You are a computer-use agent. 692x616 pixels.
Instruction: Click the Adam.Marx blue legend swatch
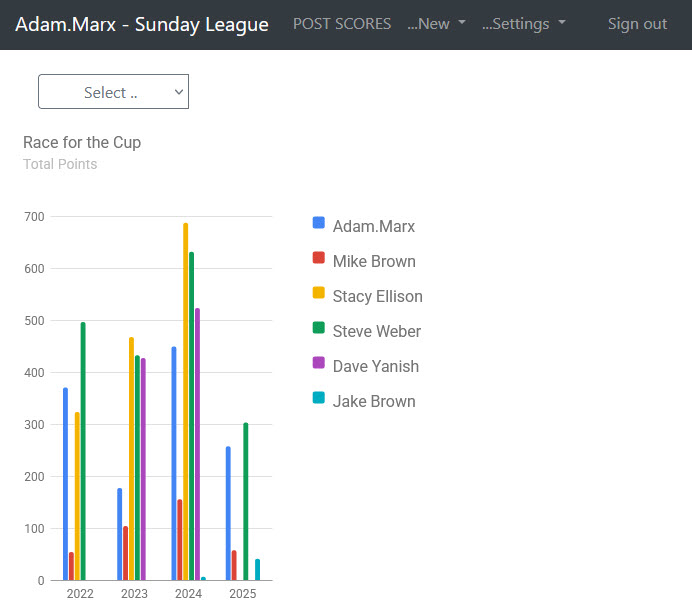click(x=319, y=223)
